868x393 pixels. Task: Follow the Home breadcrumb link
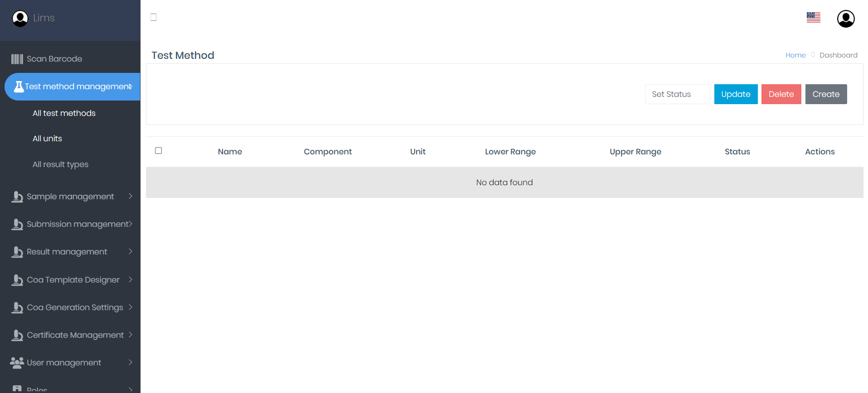[795, 55]
